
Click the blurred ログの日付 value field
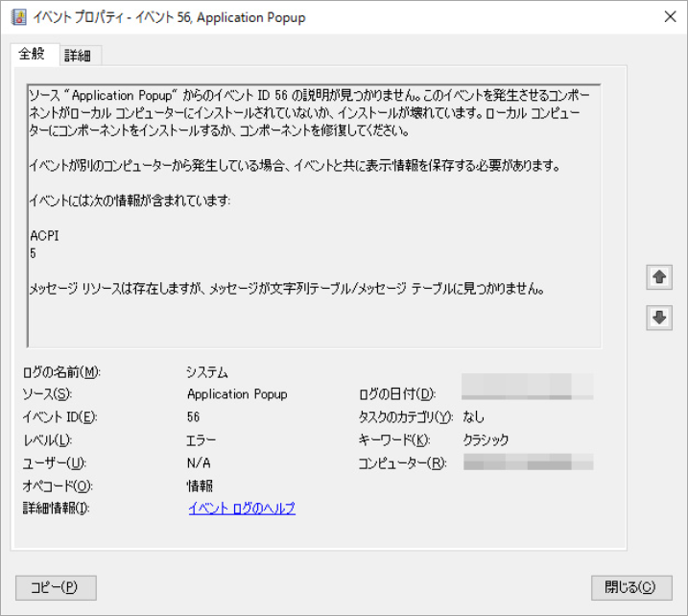(x=527, y=387)
